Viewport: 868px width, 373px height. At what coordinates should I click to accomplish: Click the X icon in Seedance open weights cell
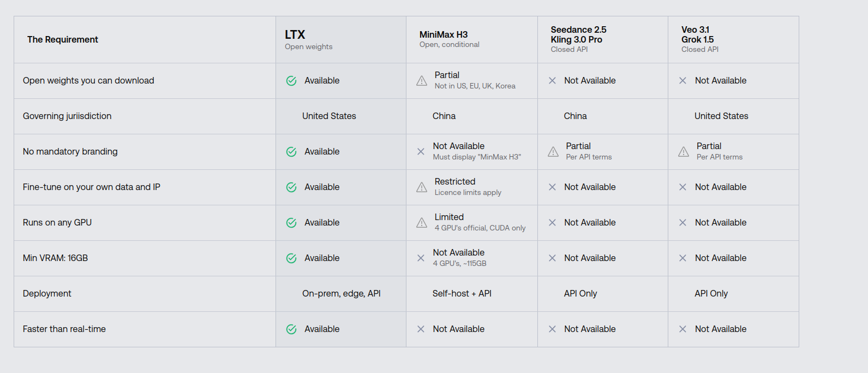coord(552,81)
